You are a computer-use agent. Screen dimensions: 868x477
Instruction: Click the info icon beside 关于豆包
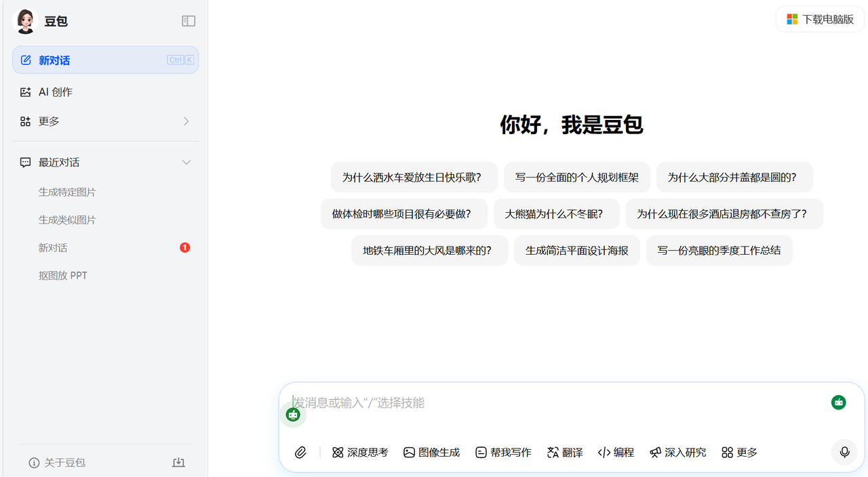34,463
